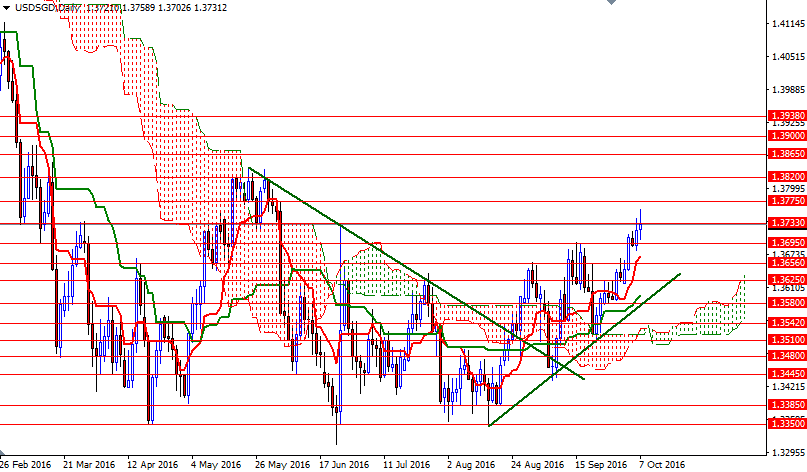Select the 21 Mar 2016 date label
Screen dimensions: 807x472
tap(89, 465)
